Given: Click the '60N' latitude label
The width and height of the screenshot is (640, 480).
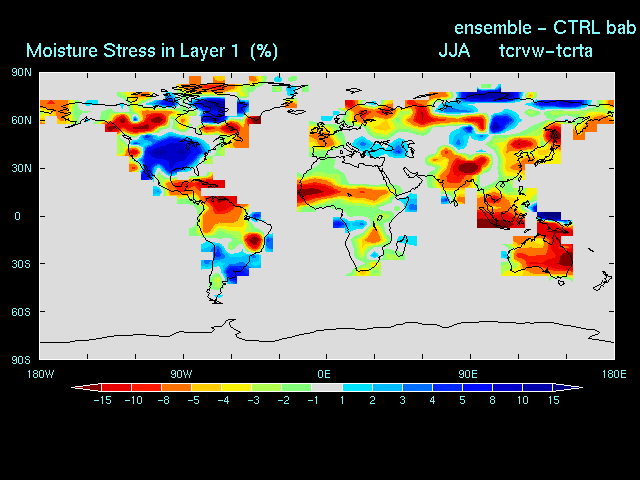Looking at the screenshot, I should coord(22,120).
